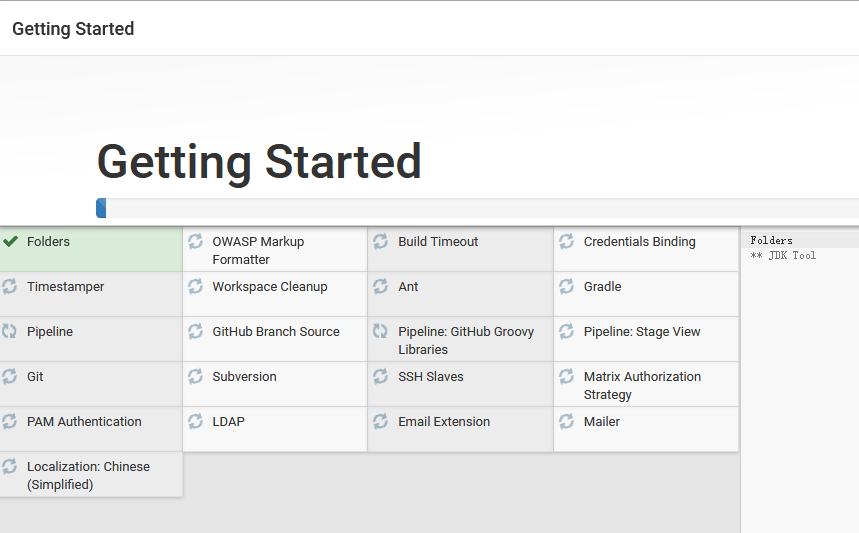Click the Folders entry in install log
859x533 pixels.
coord(771,240)
